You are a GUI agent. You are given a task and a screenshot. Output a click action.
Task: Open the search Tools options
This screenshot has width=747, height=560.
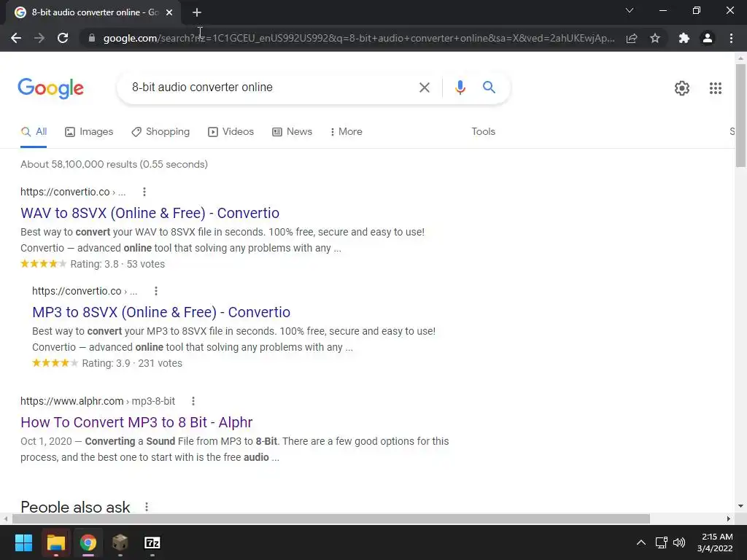pos(483,132)
